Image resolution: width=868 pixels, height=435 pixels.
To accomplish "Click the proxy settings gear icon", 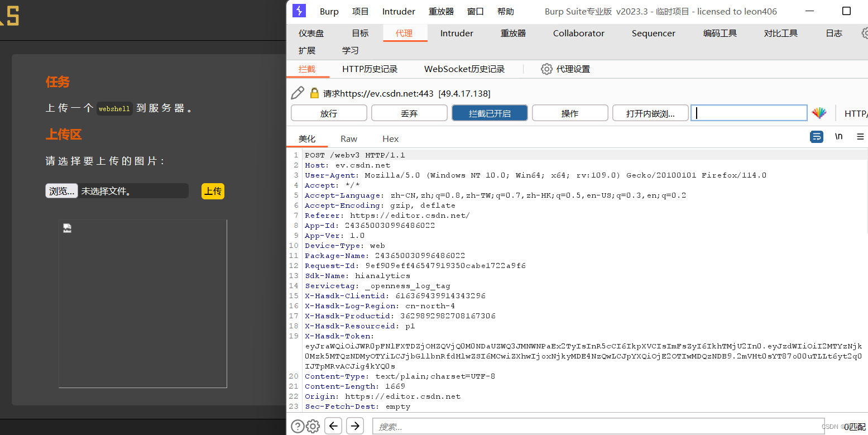I will point(546,69).
